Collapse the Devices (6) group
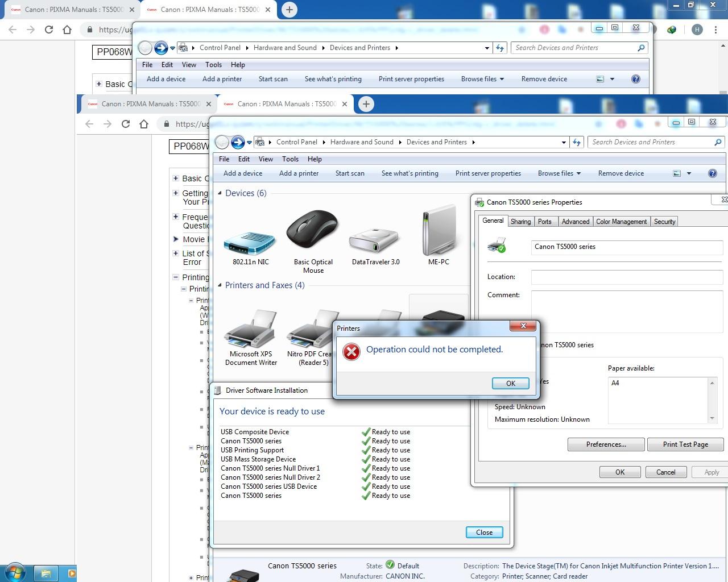 [x=220, y=193]
